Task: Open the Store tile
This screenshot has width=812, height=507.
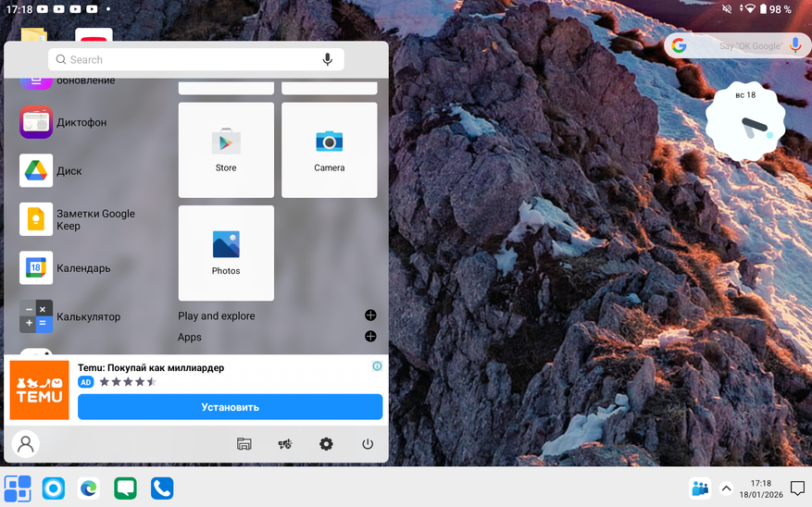Action: (226, 150)
